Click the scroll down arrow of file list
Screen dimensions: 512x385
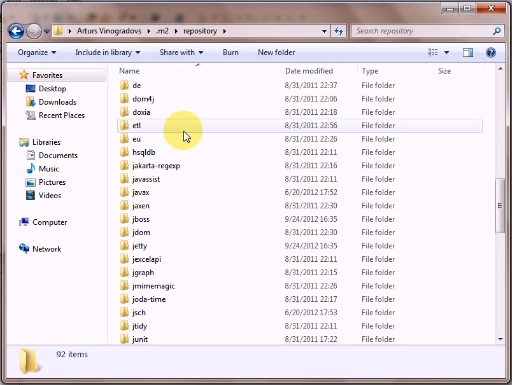pos(500,339)
